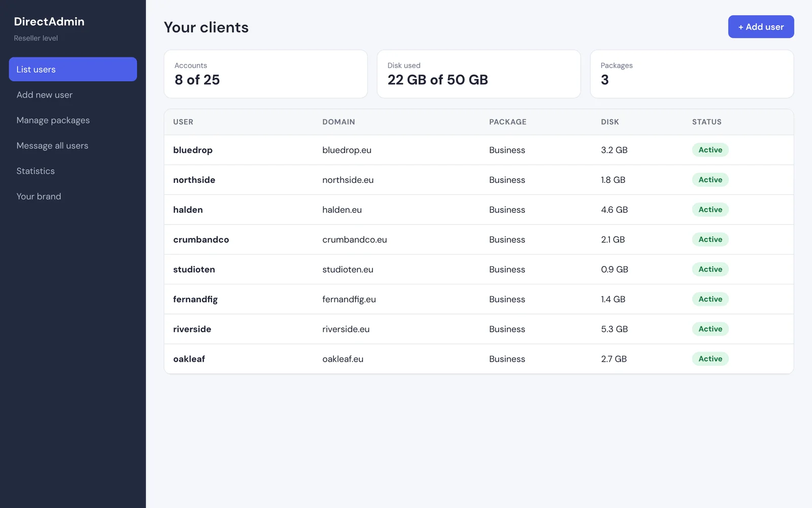The width and height of the screenshot is (812, 508).
Task: Click the halden.eu domain cell
Action: pos(342,210)
